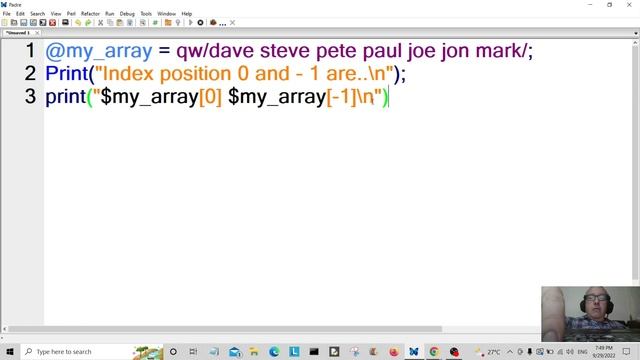This screenshot has height=360, width=640.
Task: Open the View menu
Action: [x=56, y=13]
